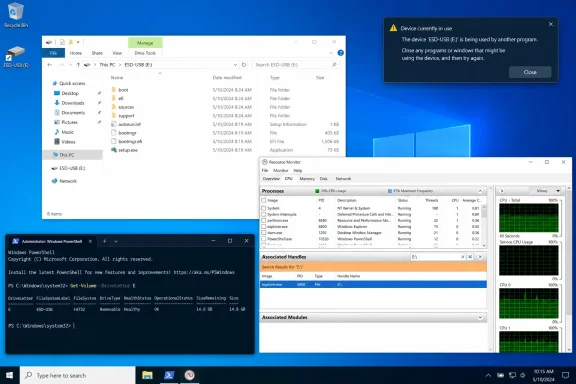Open Resource Monitor from the taskbar

click(190, 375)
